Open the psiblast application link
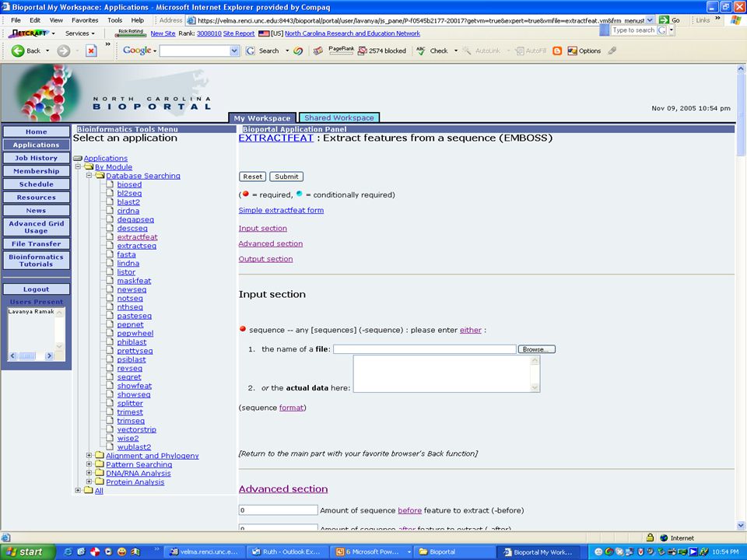 132,359
